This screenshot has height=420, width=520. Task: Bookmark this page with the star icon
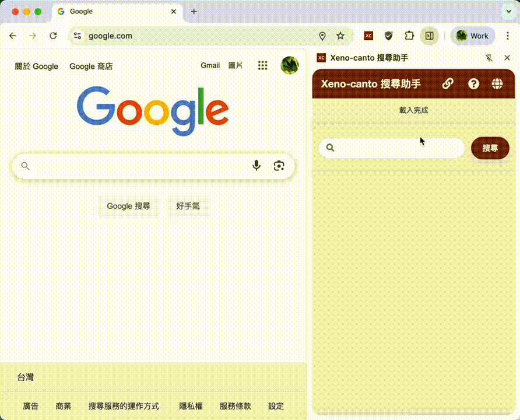coord(340,36)
